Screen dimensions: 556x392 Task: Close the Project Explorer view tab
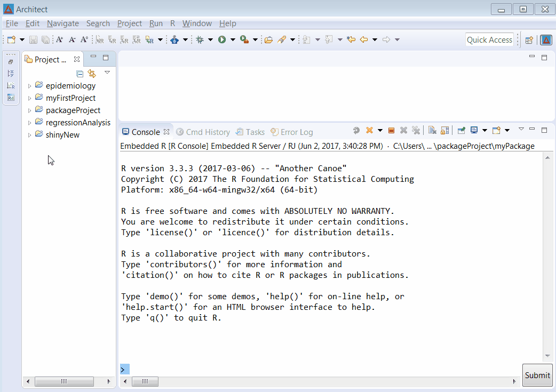[x=77, y=60]
